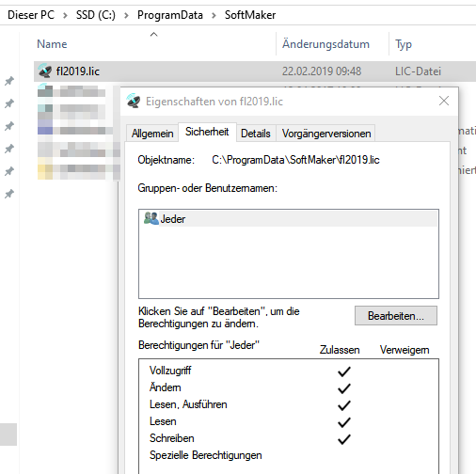476x474 pixels.
Task: Click the Ändern permission row
Action: tap(289, 387)
